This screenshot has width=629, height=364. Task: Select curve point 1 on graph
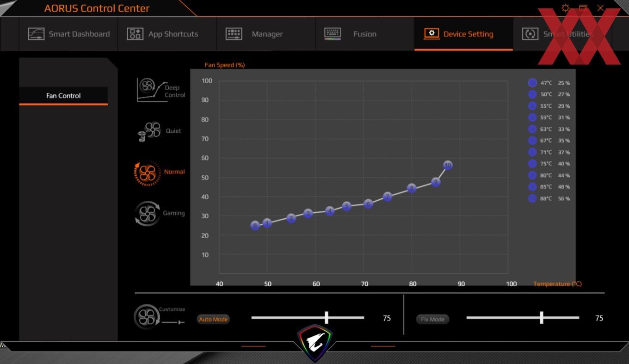pyautogui.click(x=267, y=223)
